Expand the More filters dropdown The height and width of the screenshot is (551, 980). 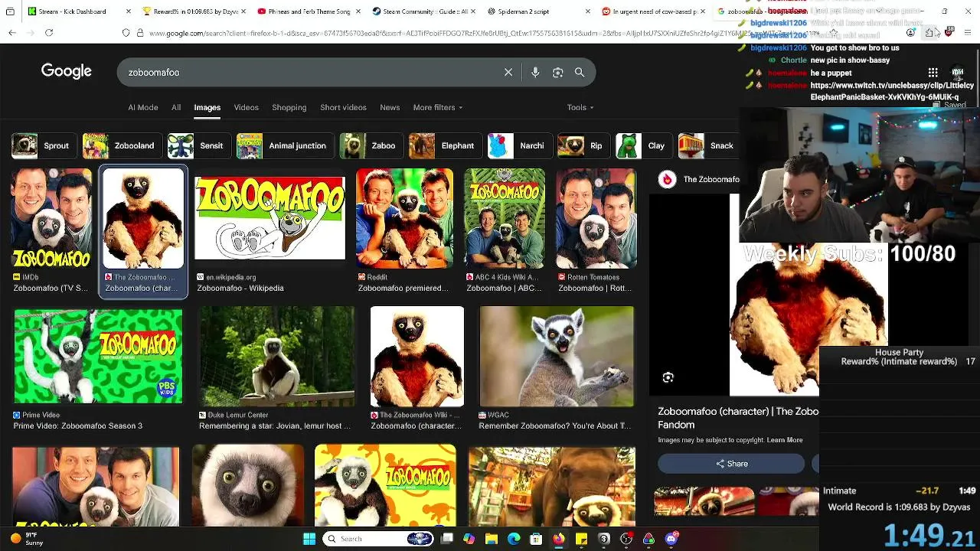[437, 107]
